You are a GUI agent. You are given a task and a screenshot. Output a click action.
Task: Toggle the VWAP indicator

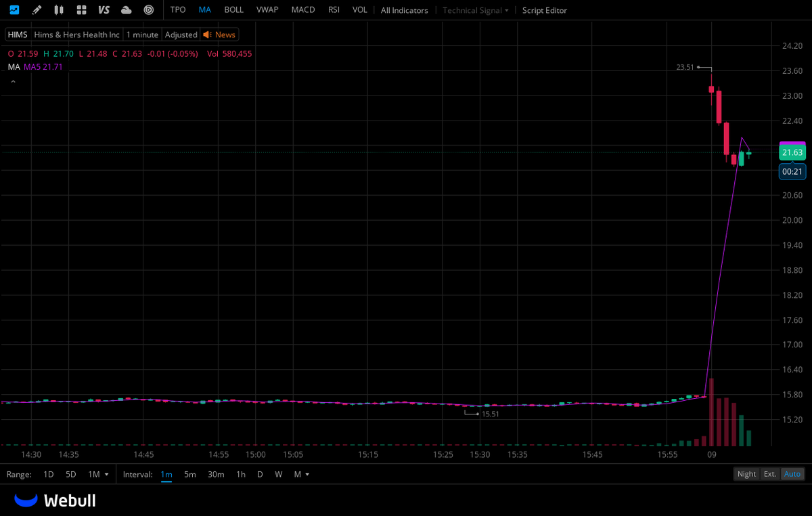coord(268,10)
